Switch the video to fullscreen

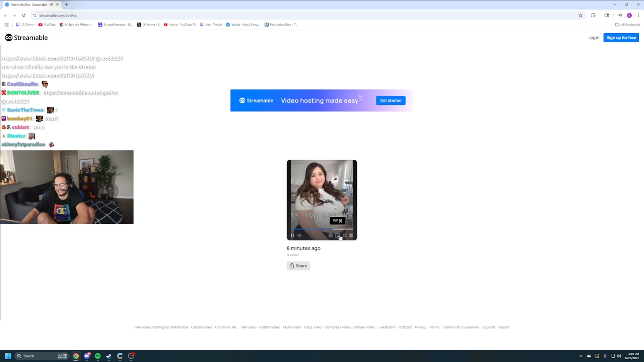pos(344,236)
